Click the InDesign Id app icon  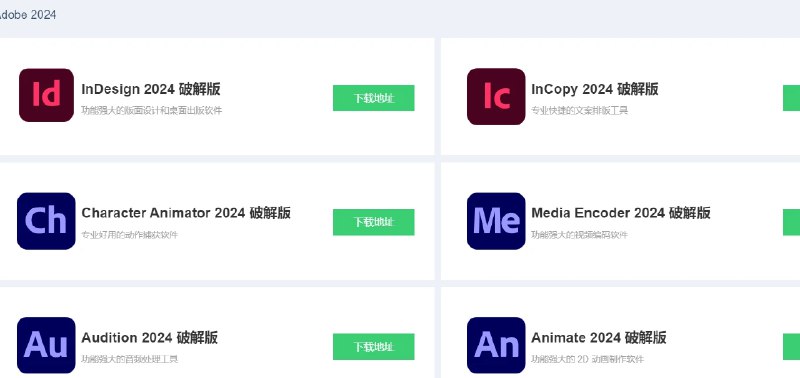(46, 95)
